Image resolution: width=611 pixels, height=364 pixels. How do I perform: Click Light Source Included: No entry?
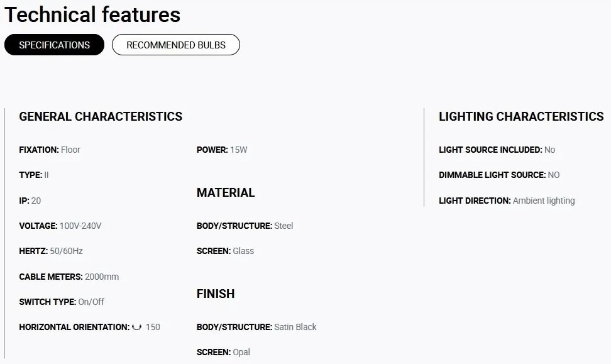[497, 150]
